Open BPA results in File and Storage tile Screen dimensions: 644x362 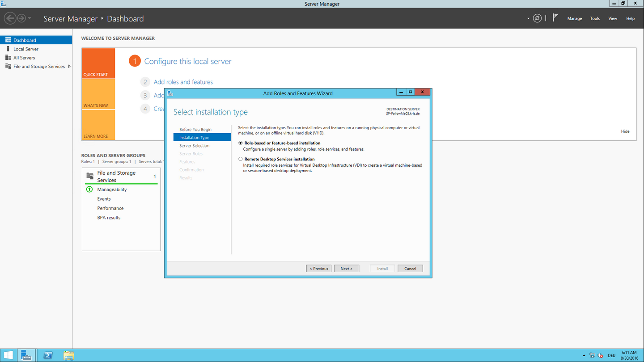[109, 218]
